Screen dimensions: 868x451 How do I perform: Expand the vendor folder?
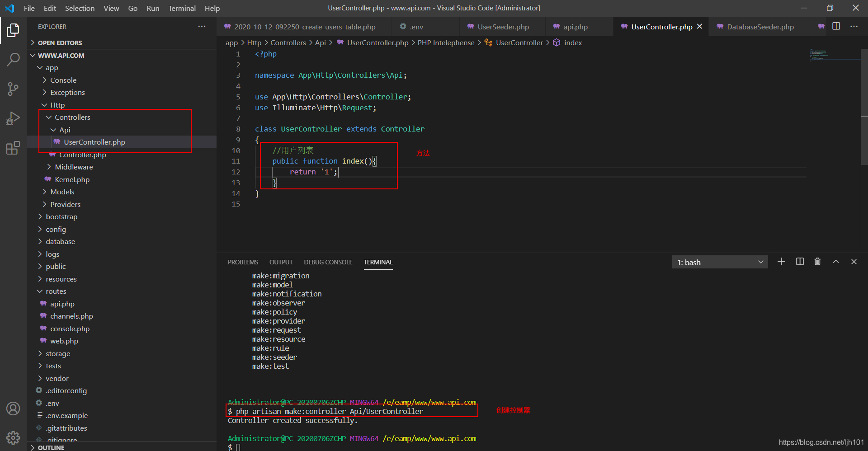point(122,378)
